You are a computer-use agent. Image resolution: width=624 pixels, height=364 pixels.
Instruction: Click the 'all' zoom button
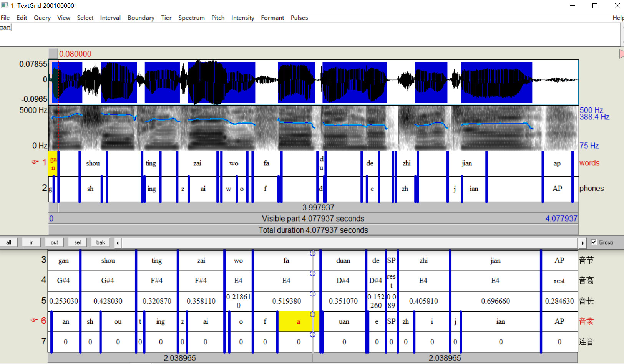click(8, 242)
